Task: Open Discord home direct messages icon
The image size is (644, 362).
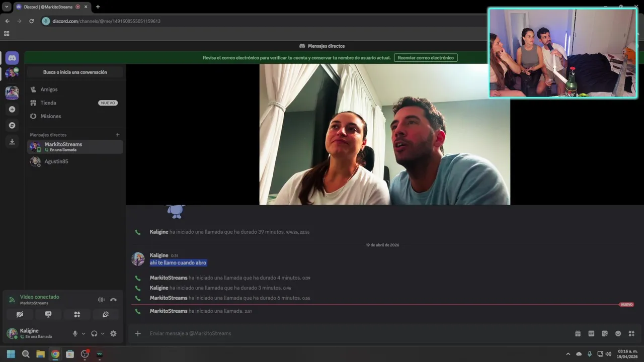Action: tap(12, 58)
